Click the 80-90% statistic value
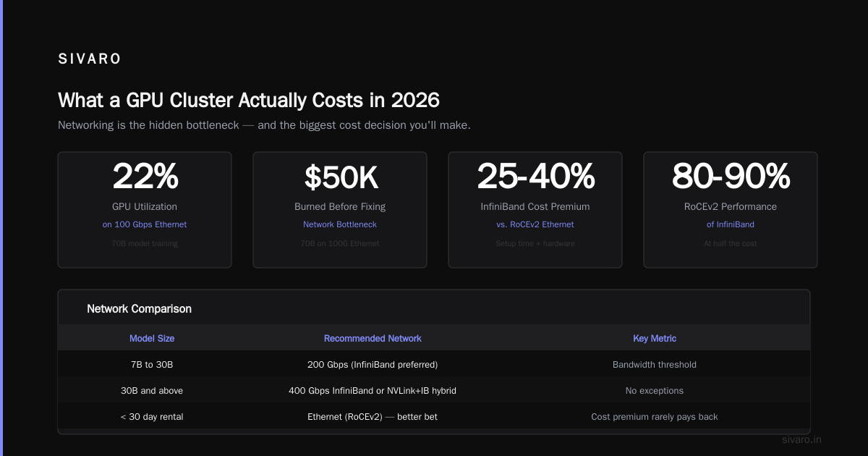868x456 pixels. point(731,177)
